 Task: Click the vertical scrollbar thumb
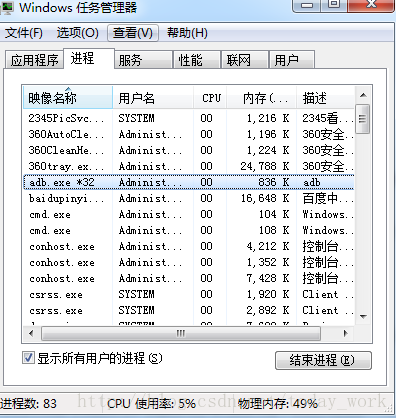(362, 119)
